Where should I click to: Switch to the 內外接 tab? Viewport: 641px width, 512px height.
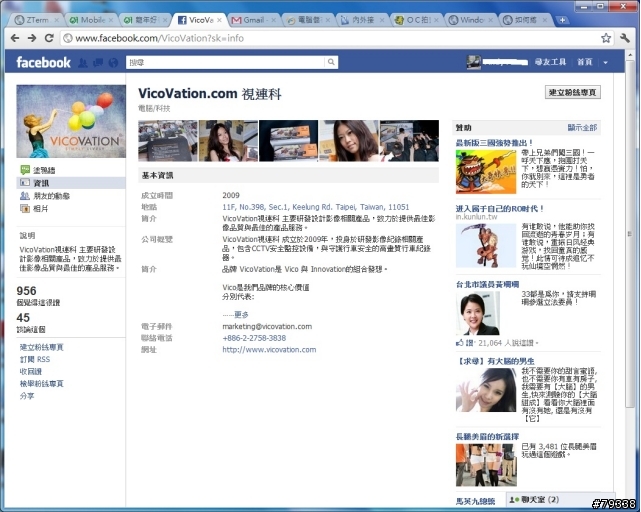click(362, 20)
